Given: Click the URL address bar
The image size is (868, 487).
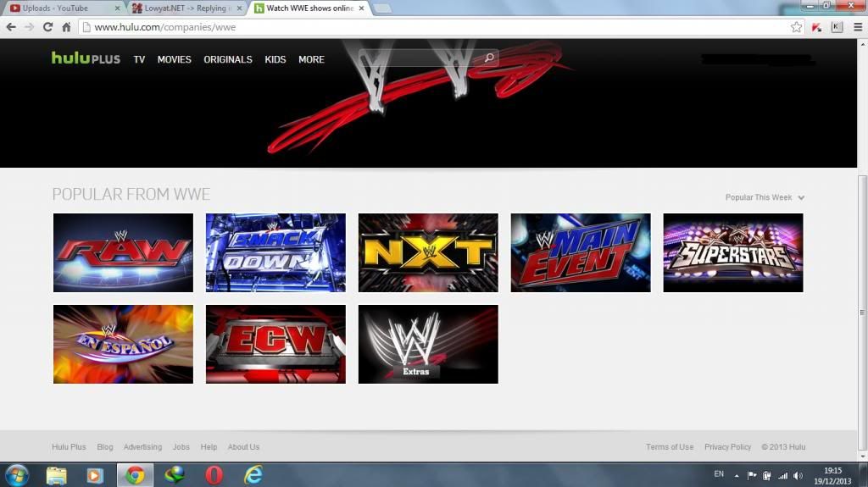Looking at the screenshot, I should pos(424,27).
